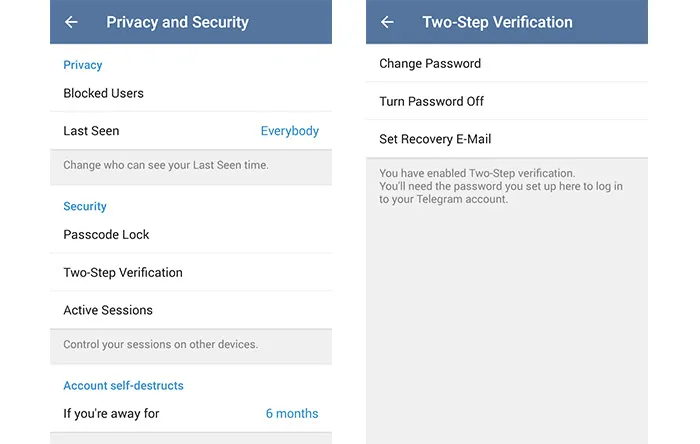Tap the If you're away for label

tap(111, 414)
